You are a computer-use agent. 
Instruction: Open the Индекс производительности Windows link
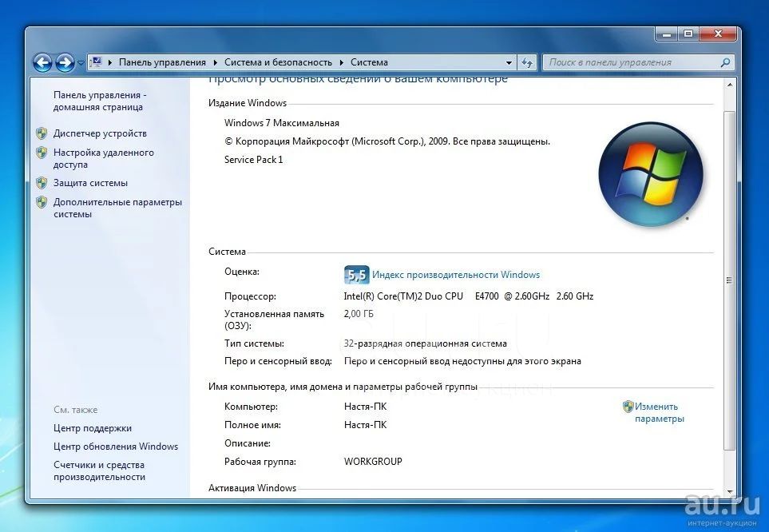[x=456, y=275]
